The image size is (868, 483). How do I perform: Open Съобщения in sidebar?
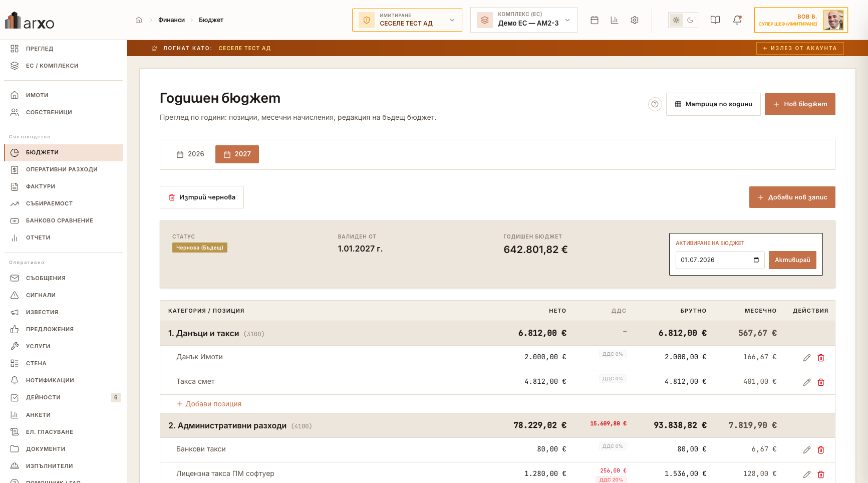(63, 278)
